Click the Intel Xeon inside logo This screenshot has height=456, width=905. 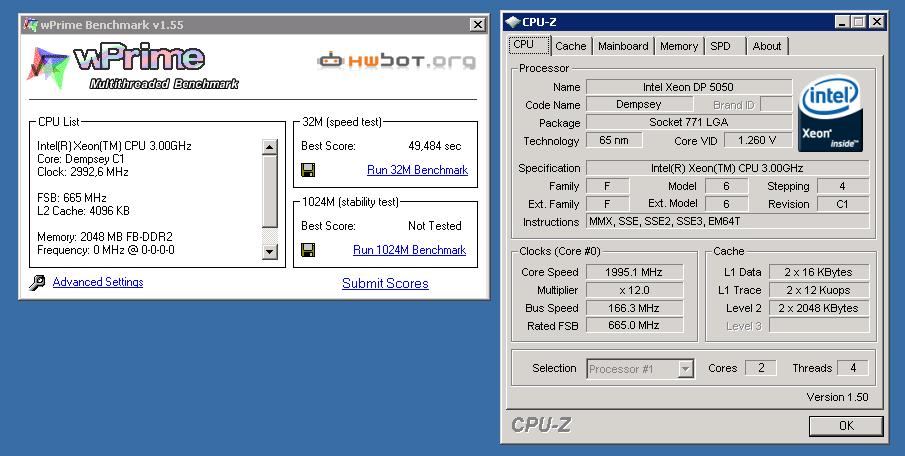click(x=830, y=115)
